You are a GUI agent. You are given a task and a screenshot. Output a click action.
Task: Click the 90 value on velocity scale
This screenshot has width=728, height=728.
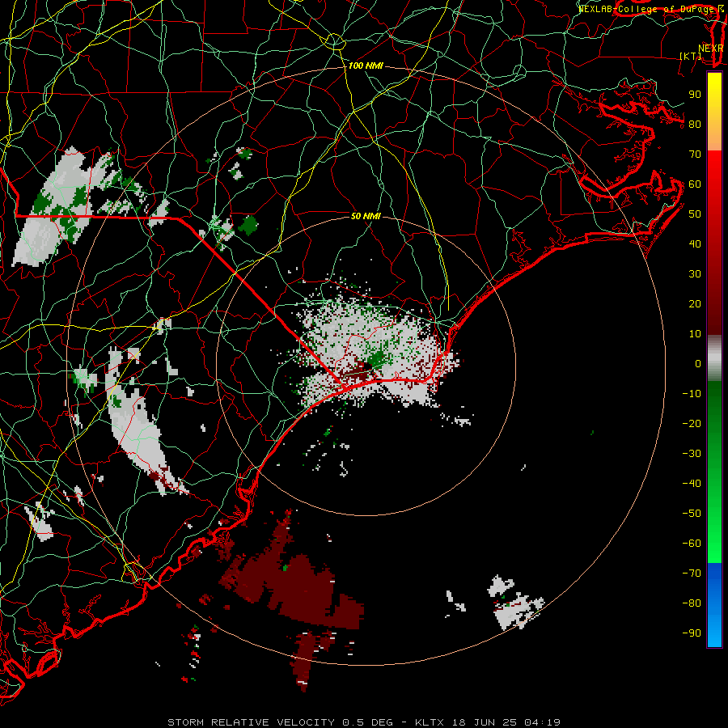[695, 95]
